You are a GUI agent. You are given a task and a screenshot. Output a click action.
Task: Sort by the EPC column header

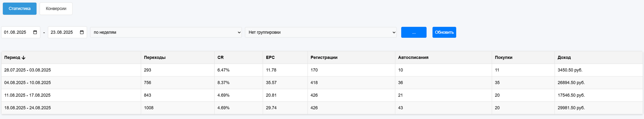[270, 58]
